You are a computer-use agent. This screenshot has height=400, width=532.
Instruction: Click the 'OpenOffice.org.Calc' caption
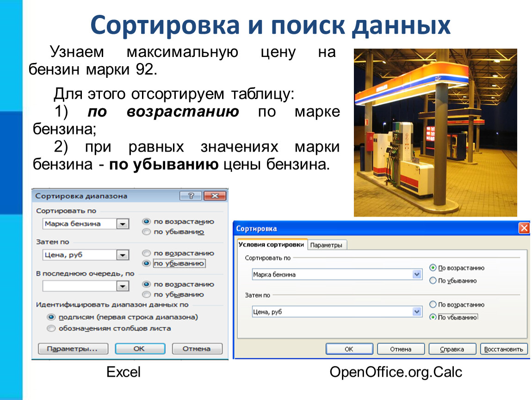(396, 372)
